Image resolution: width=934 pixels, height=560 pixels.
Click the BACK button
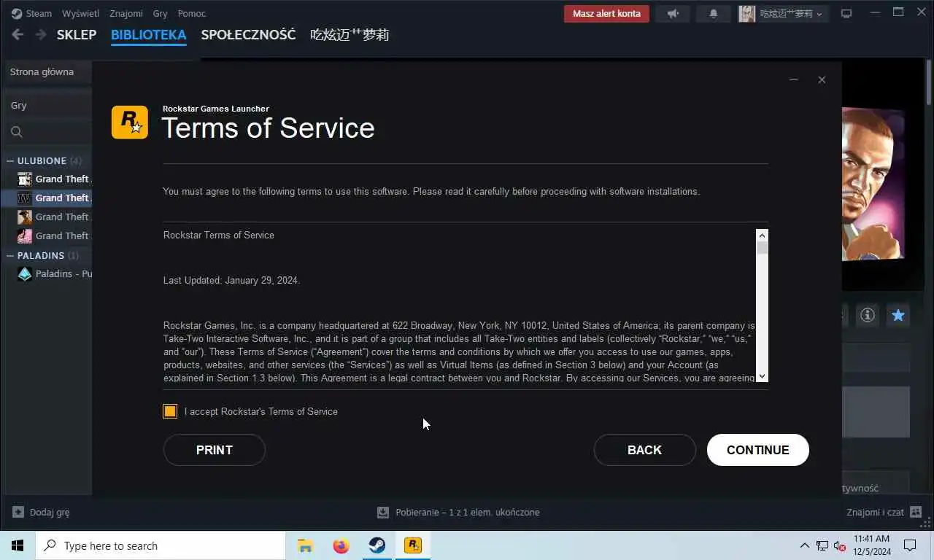pyautogui.click(x=645, y=450)
